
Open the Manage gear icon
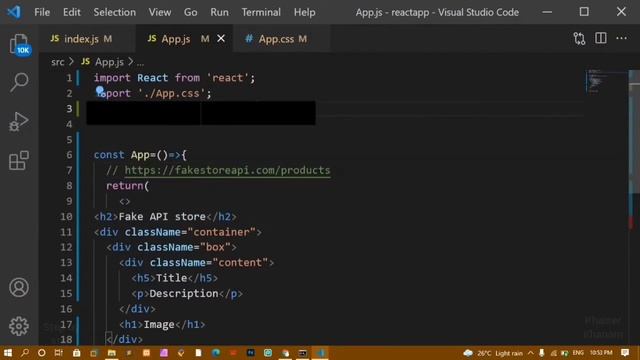(19, 326)
